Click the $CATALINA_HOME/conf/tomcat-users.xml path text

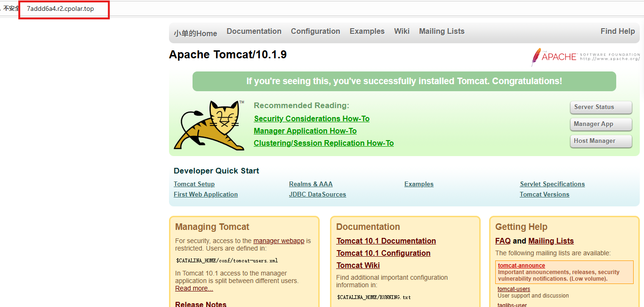227,260
